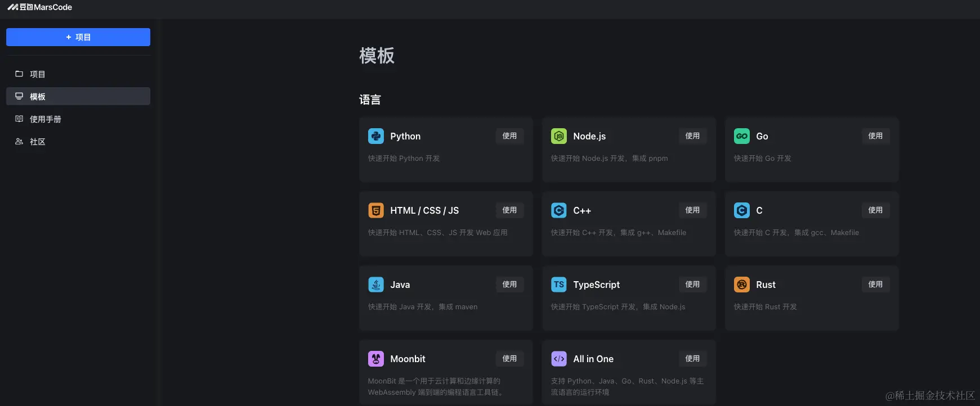980x406 pixels.
Task: Click the All in One card title
Action: tap(593, 359)
